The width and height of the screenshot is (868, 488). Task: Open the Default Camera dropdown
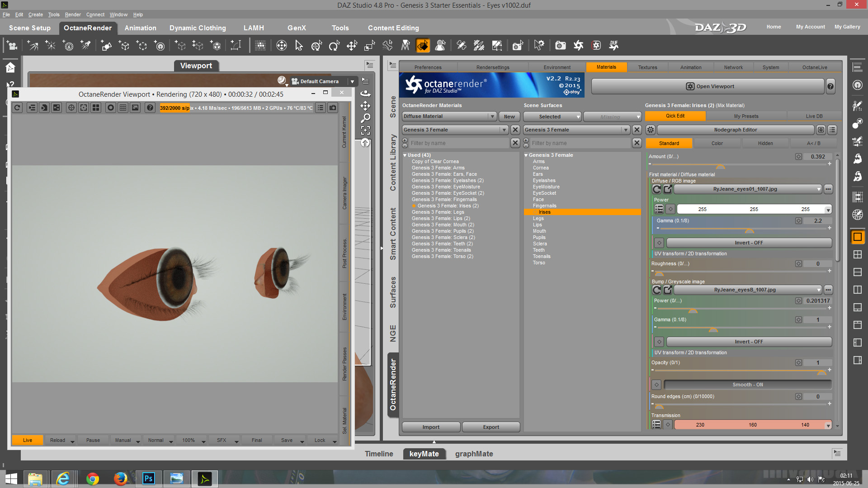click(352, 81)
